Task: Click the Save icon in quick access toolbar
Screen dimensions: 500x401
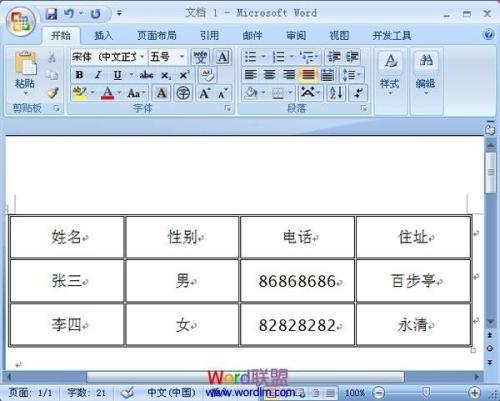Action: (51, 14)
